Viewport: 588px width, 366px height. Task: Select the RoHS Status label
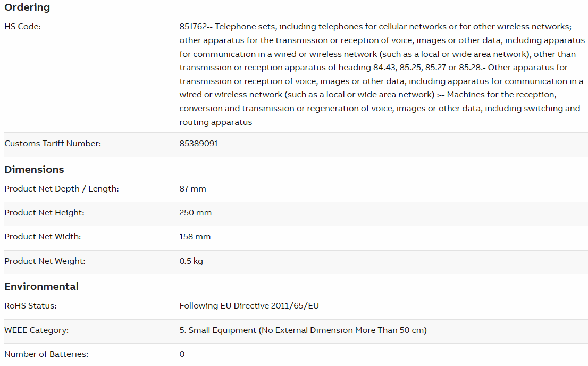click(x=30, y=306)
